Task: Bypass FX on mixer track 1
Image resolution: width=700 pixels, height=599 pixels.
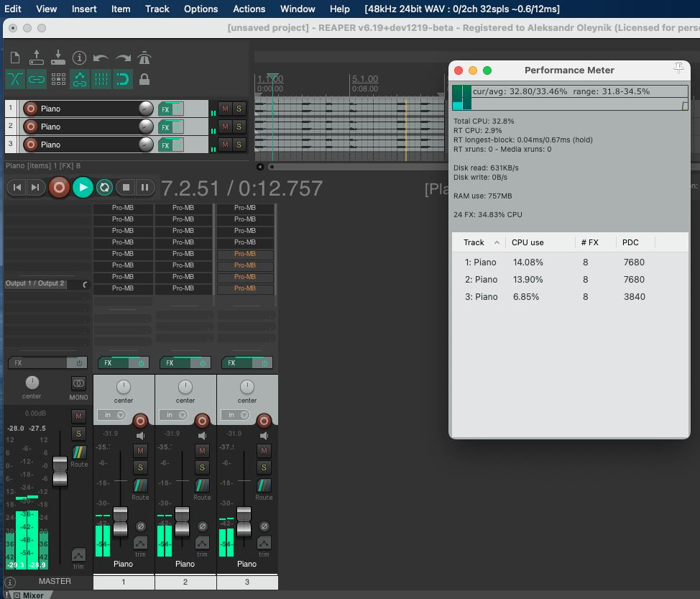Action: coord(141,363)
